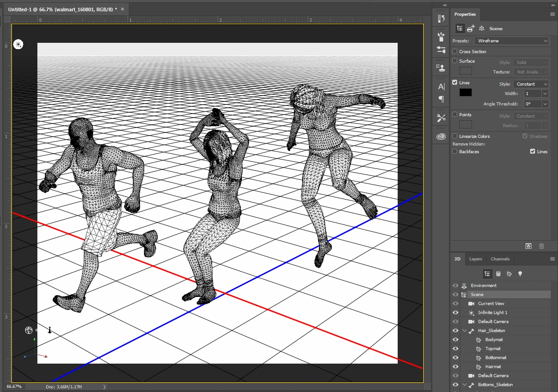Image resolution: width=558 pixels, height=392 pixels.
Task: Click the Lines color swatch
Action: (465, 92)
